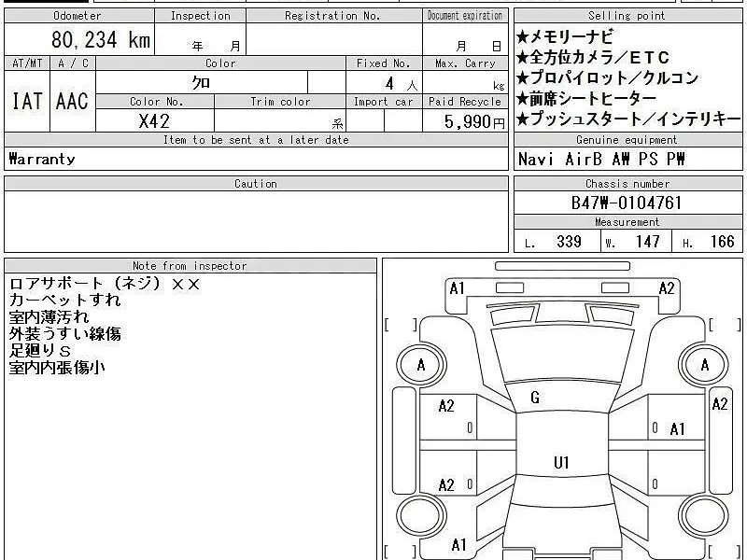Viewport: 747px width, 560px height.
Task: Click the A2 mark on the left front door
Action: pos(446,406)
